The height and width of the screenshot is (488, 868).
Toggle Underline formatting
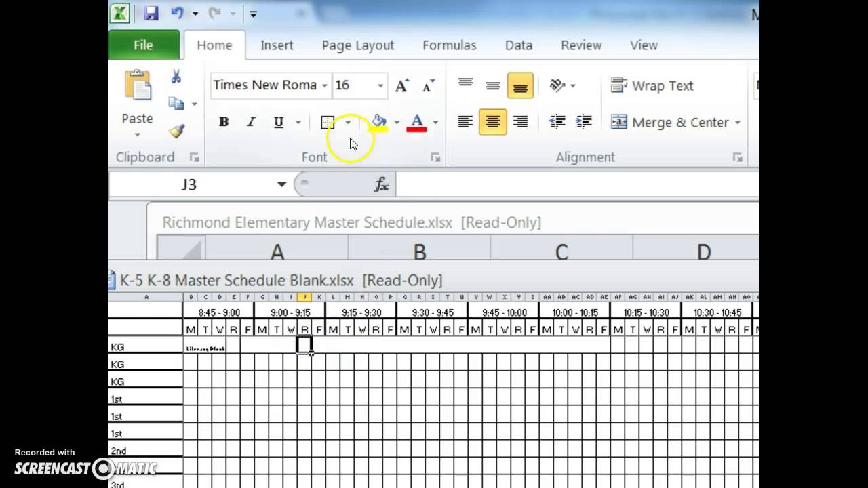[278, 123]
